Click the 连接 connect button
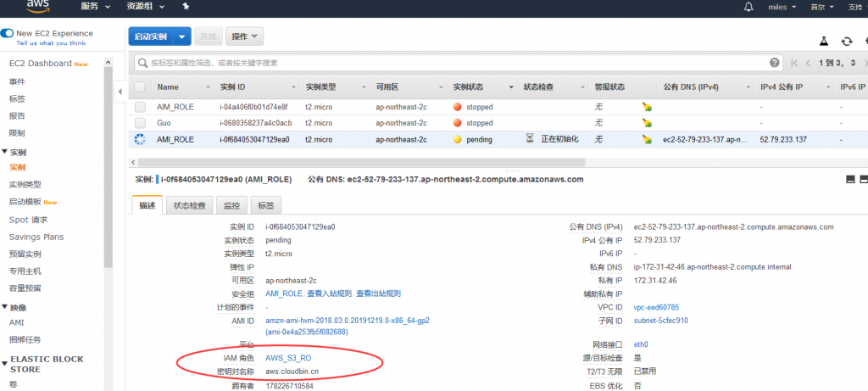The width and height of the screenshot is (868, 391). point(209,36)
